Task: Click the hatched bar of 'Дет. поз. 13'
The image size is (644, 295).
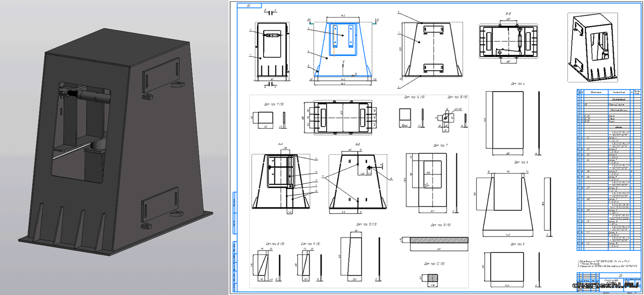Action: coord(435,240)
